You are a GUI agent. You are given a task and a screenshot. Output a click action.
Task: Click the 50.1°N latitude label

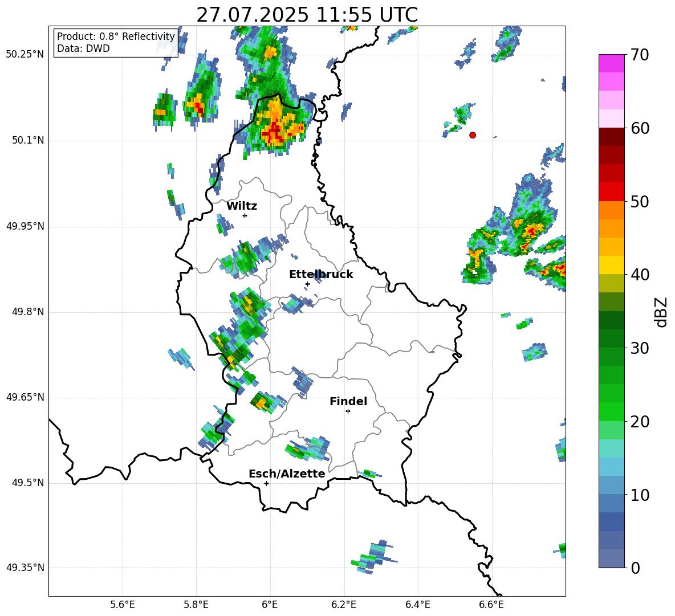pos(29,140)
